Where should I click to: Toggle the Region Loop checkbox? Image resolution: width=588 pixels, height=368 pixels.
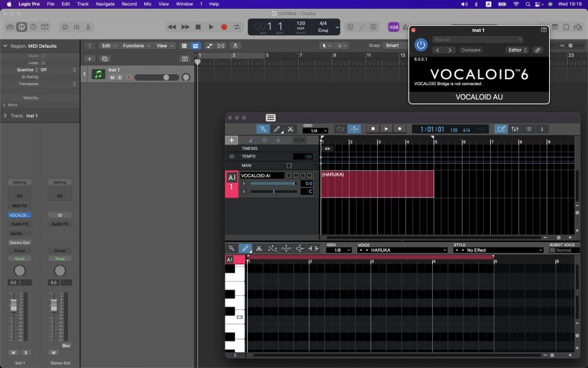click(43, 63)
